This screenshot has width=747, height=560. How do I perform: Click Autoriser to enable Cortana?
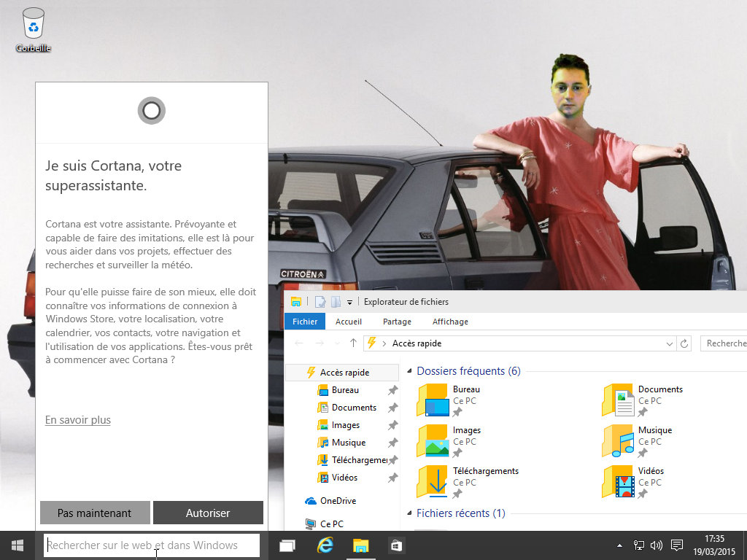coord(208,512)
